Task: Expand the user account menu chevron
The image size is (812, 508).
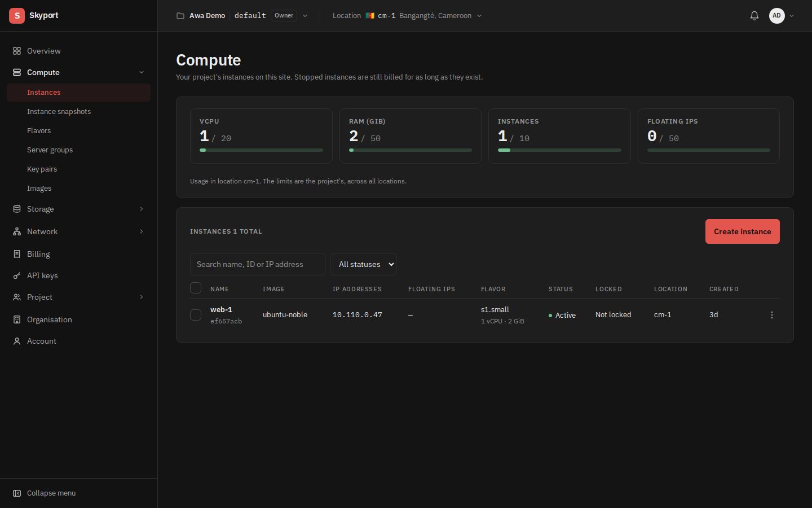Action: coord(792,16)
